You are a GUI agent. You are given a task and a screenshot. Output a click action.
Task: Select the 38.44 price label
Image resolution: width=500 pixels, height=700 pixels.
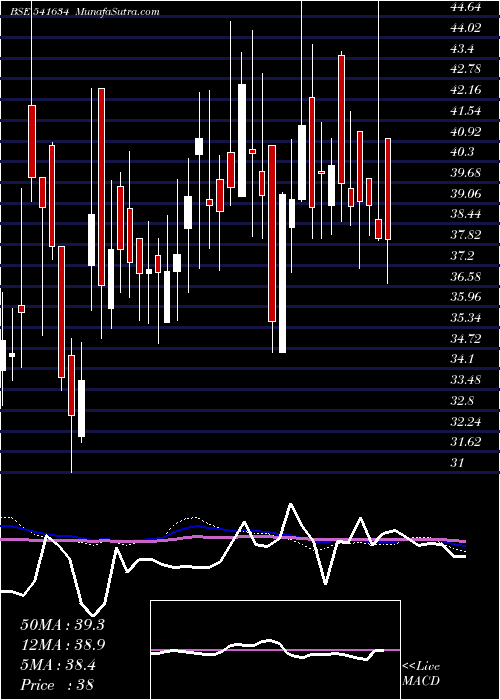466,214
